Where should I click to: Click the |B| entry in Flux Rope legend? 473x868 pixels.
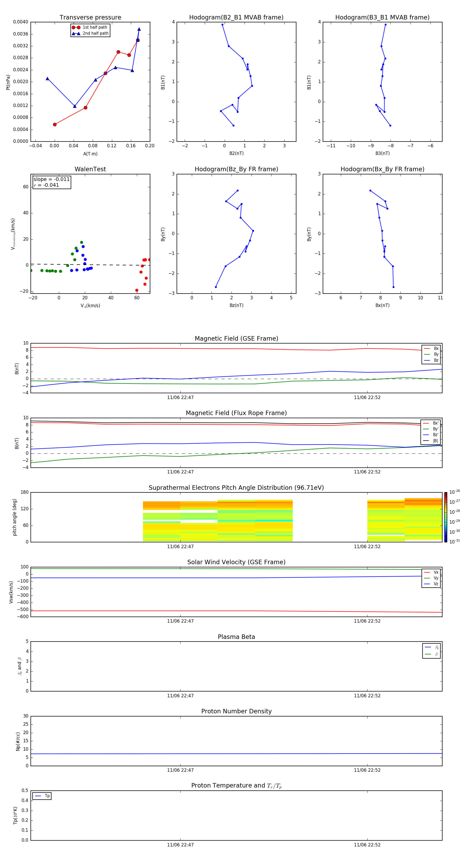click(431, 441)
